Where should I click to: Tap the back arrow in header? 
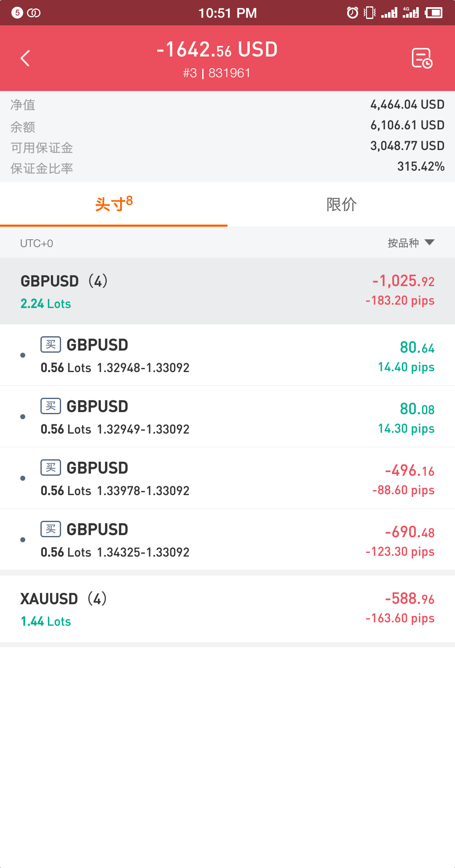click(25, 58)
